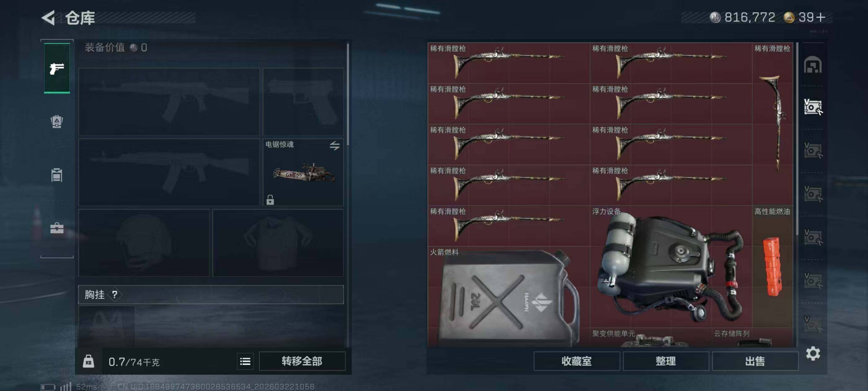Open 收藏室 button
The height and width of the screenshot is (391, 868).
click(577, 361)
